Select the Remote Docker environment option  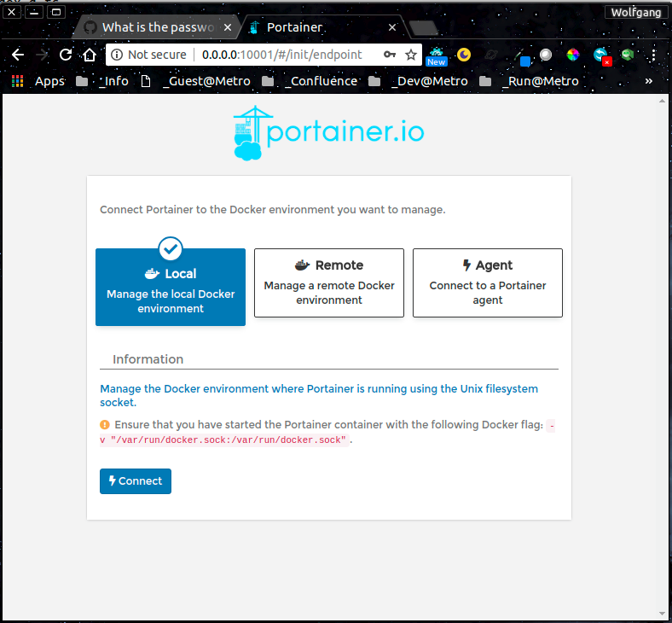coord(329,283)
